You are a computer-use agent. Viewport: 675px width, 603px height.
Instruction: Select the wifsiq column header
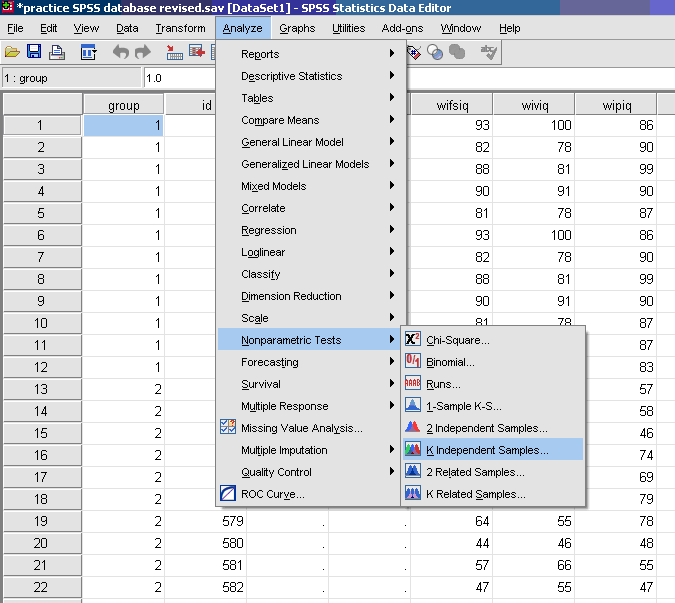pos(452,105)
